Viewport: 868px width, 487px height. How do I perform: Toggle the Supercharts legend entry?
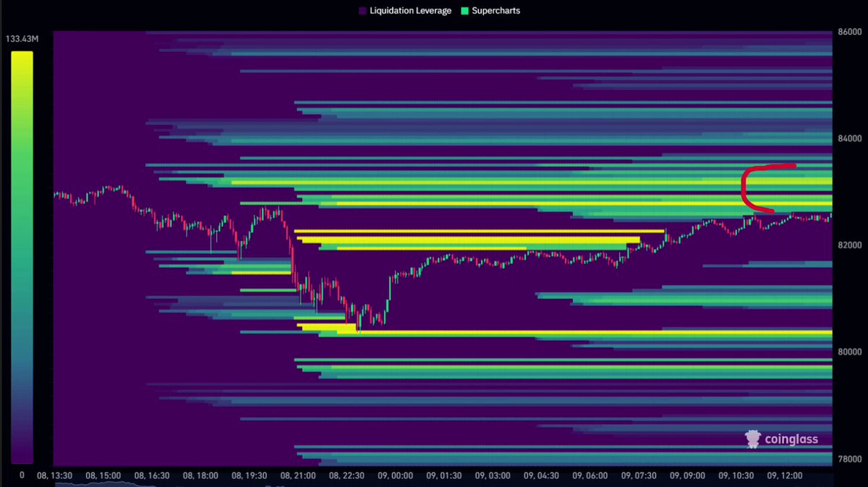(490, 11)
